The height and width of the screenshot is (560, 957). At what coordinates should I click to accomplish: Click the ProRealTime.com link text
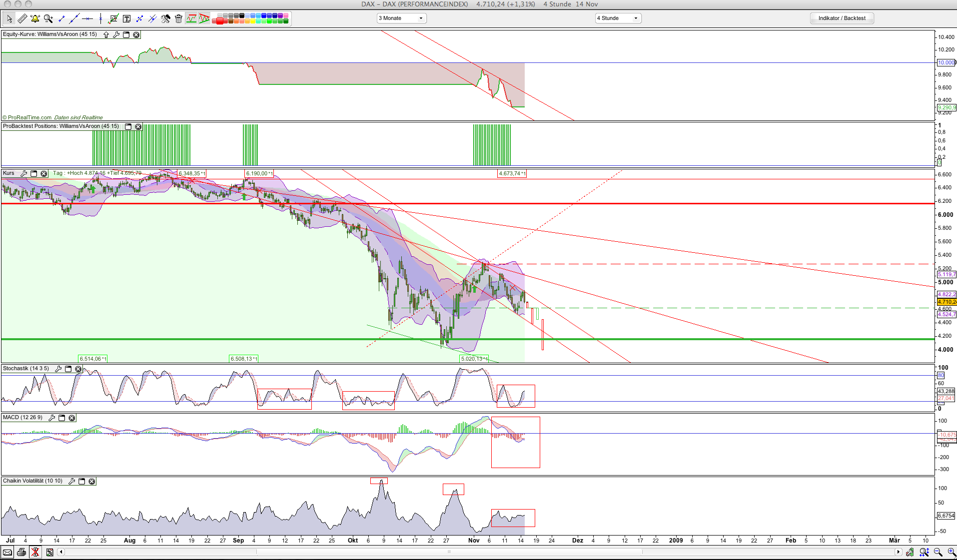click(x=29, y=117)
